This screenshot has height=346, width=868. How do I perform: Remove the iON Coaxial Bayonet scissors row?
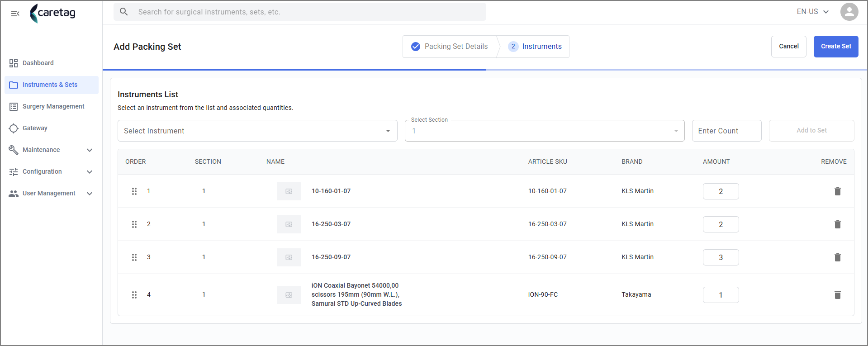837,295
